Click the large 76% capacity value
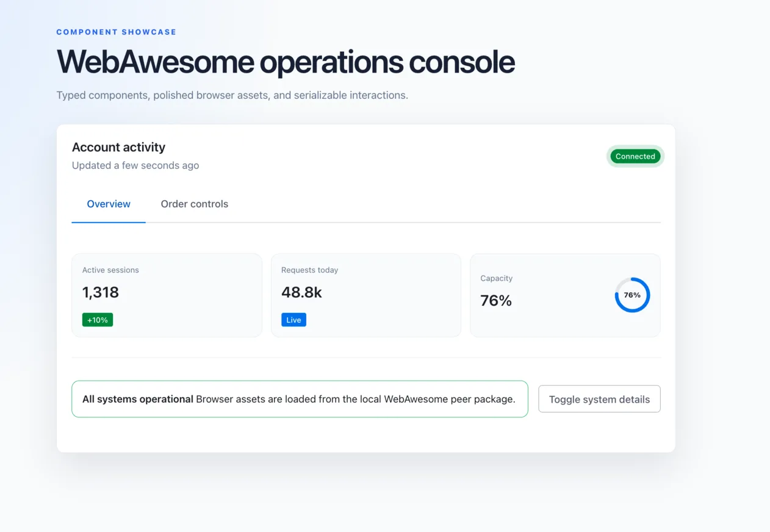 [496, 301]
